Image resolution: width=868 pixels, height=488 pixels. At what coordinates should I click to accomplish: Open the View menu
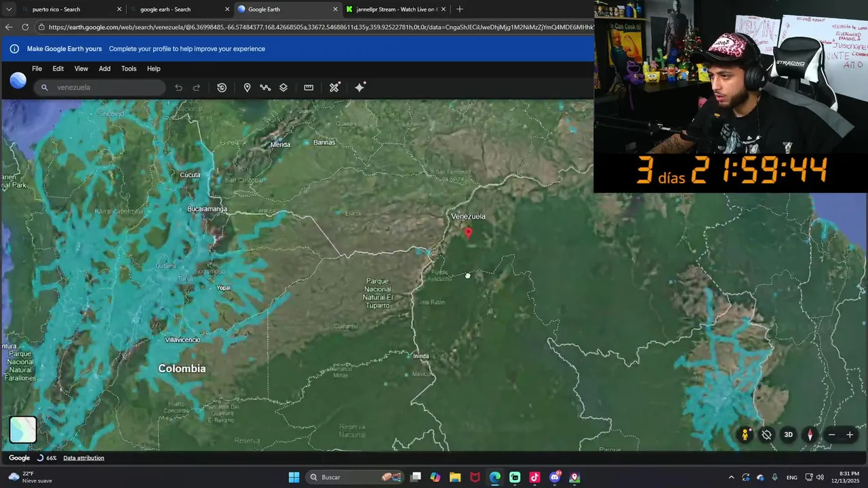tap(81, 68)
